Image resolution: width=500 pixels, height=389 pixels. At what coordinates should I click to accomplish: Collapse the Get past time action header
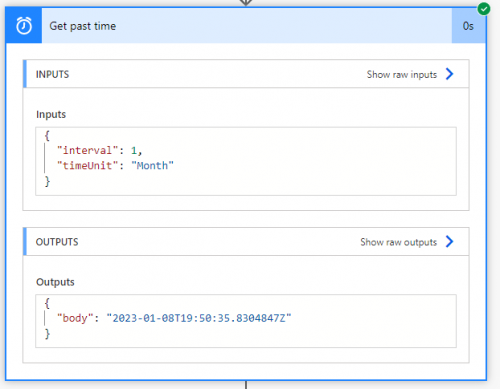pos(247,26)
